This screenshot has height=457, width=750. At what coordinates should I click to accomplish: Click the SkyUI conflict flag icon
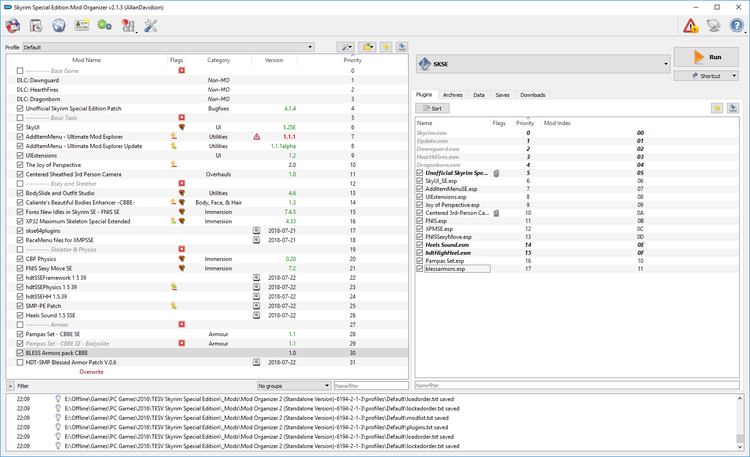pyautogui.click(x=182, y=127)
